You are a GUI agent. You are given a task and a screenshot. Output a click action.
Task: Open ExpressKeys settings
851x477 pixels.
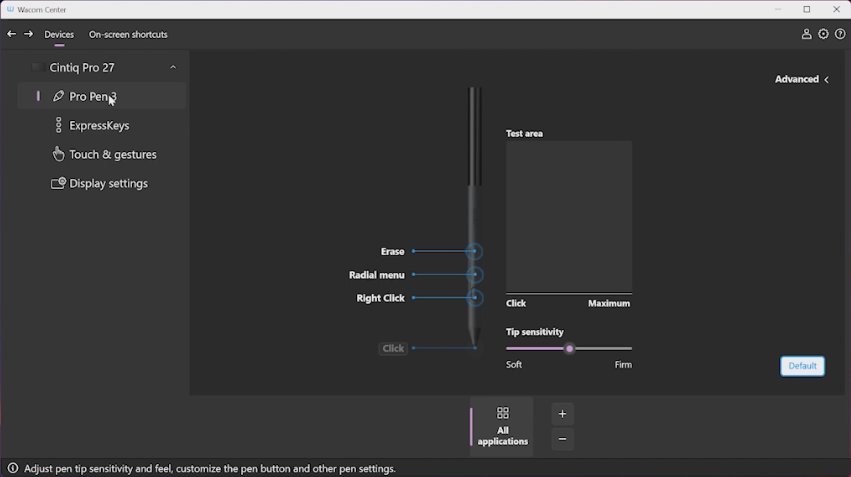[99, 125]
